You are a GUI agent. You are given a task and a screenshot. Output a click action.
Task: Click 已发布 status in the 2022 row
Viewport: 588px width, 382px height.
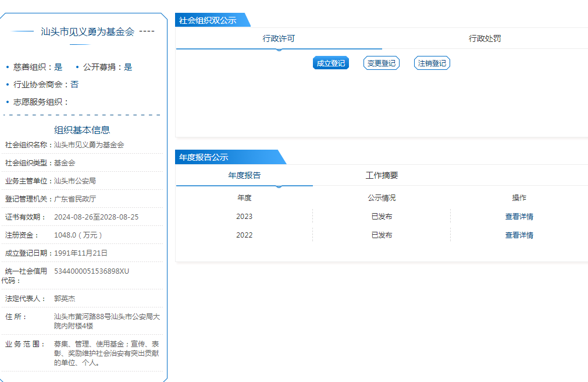(382, 235)
